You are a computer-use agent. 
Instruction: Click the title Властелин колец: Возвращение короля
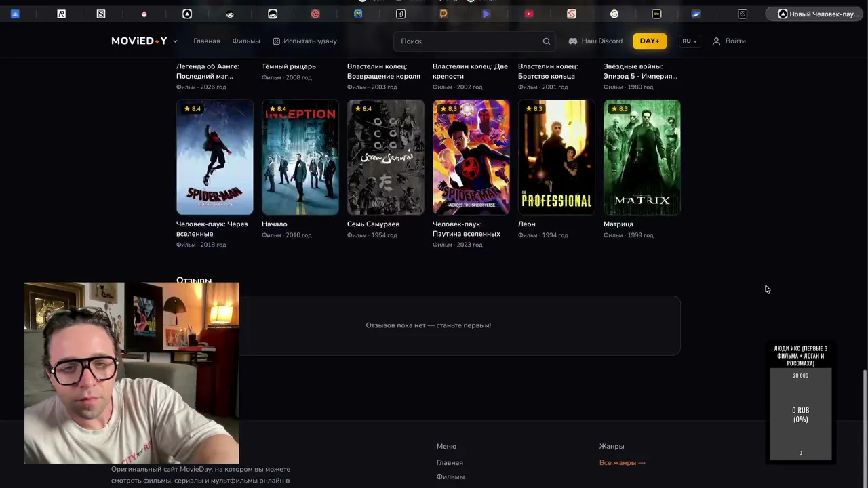(x=384, y=71)
